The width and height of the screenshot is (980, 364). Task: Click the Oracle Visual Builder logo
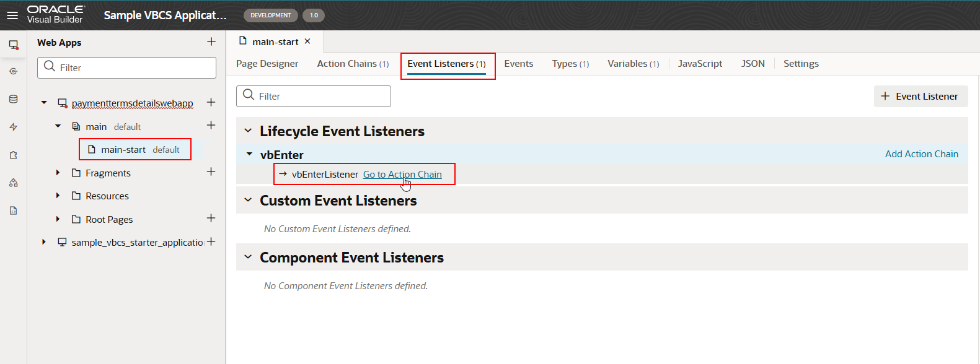pyautogui.click(x=55, y=14)
